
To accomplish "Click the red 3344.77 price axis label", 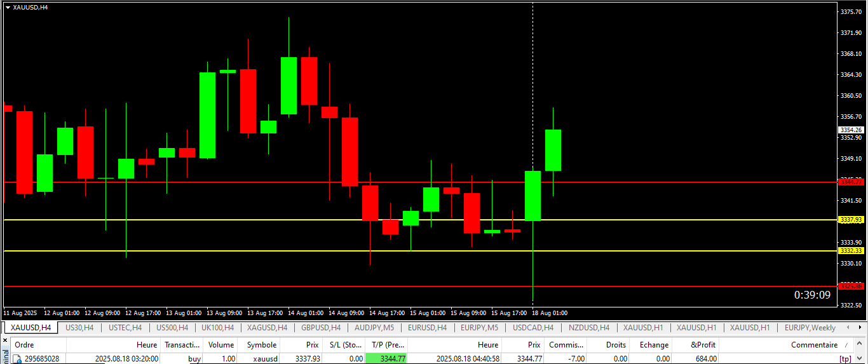I will (851, 182).
